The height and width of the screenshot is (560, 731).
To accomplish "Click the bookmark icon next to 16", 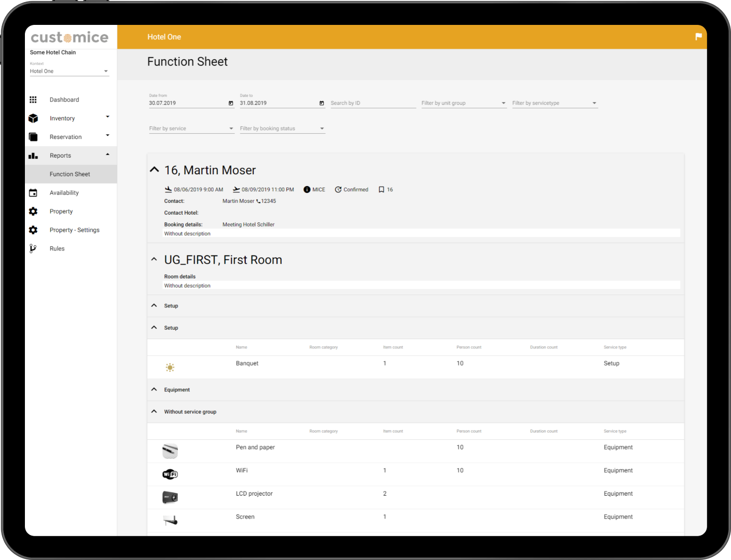I will [381, 190].
